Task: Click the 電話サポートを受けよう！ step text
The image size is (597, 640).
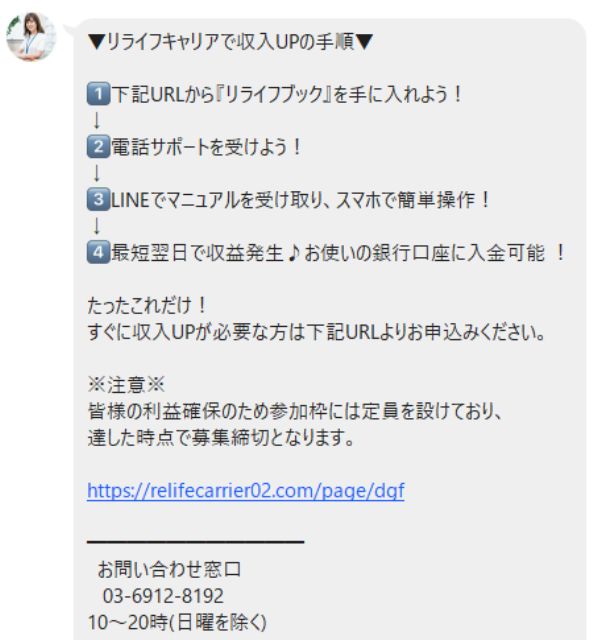Action: pos(206,147)
